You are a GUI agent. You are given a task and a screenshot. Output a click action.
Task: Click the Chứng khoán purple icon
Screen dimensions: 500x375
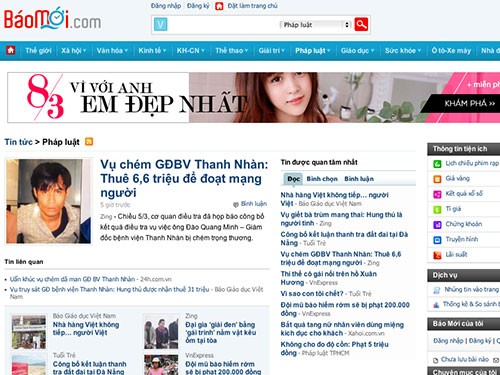[437, 224]
